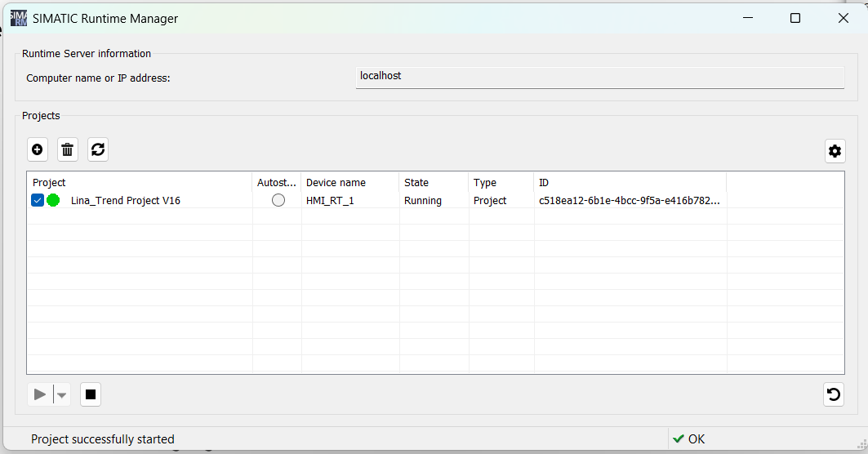Click the delete project trash icon
Viewport: 868px width, 454px height.
point(68,149)
